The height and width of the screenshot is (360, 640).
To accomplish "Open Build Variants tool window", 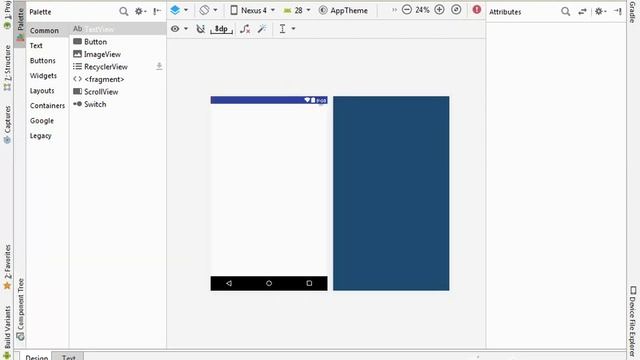I will pyautogui.click(x=7, y=332).
